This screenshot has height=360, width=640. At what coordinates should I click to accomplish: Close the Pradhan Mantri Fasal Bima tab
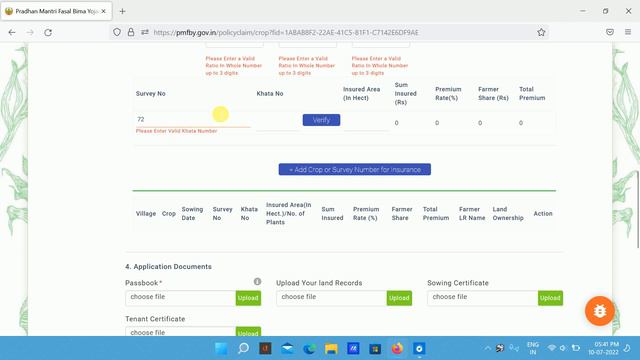click(x=104, y=11)
